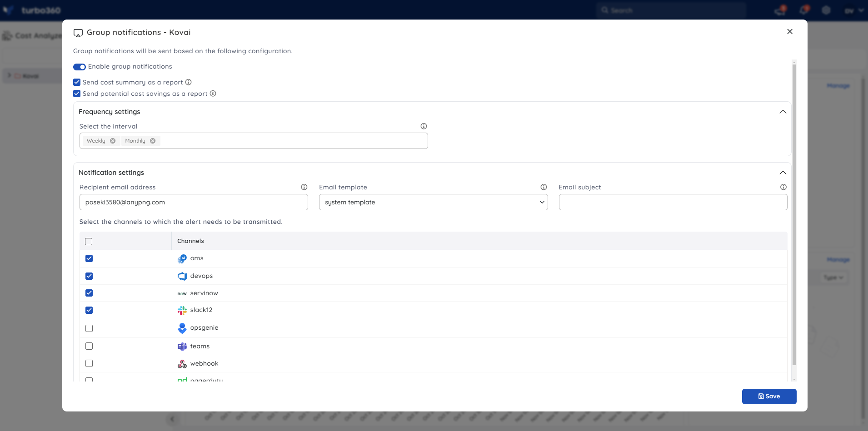The width and height of the screenshot is (868, 431).
Task: Click the 'webhook' channel name
Action: click(204, 363)
